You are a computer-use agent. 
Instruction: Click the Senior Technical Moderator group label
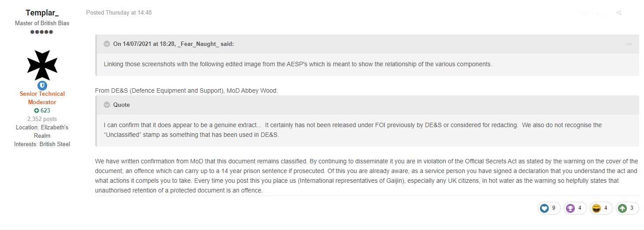(42, 98)
